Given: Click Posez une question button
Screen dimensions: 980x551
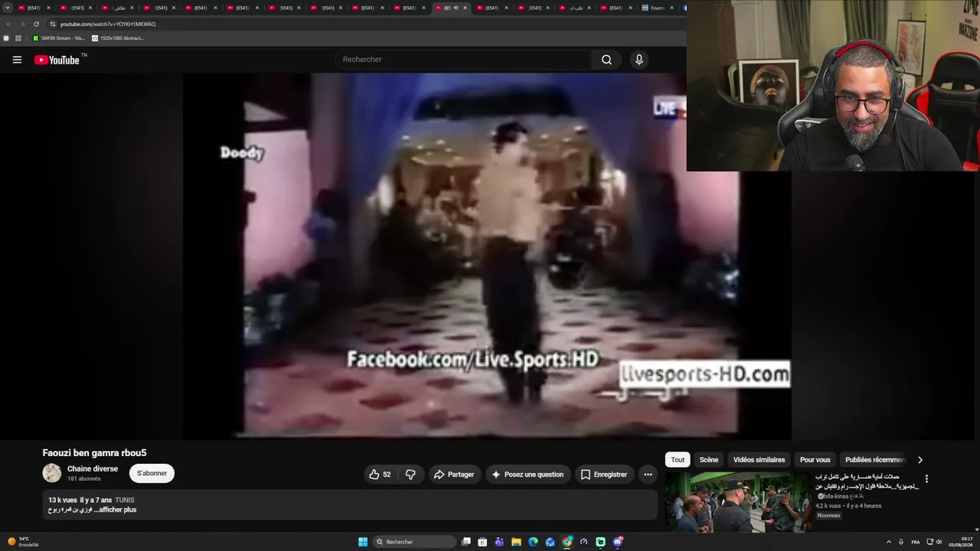Looking at the screenshot, I should click(528, 474).
